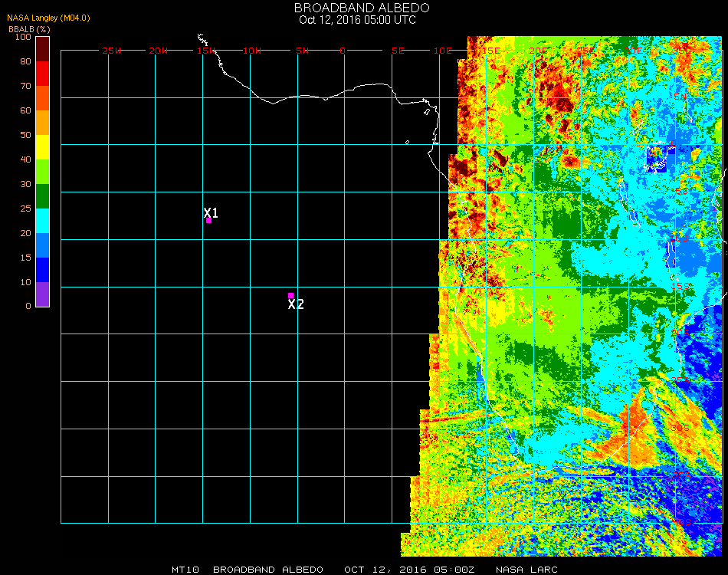Click the dark blue 10-15 colorbar swatch
Viewport: 728px width, 575px height.
(x=43, y=270)
